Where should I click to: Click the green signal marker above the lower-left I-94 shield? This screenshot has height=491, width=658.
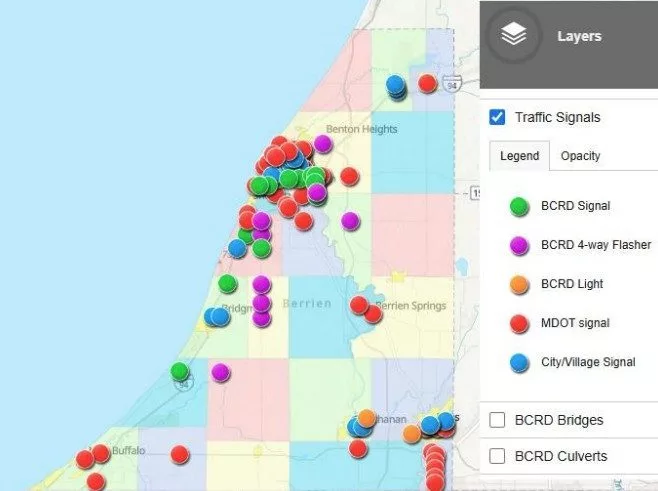coord(180,371)
